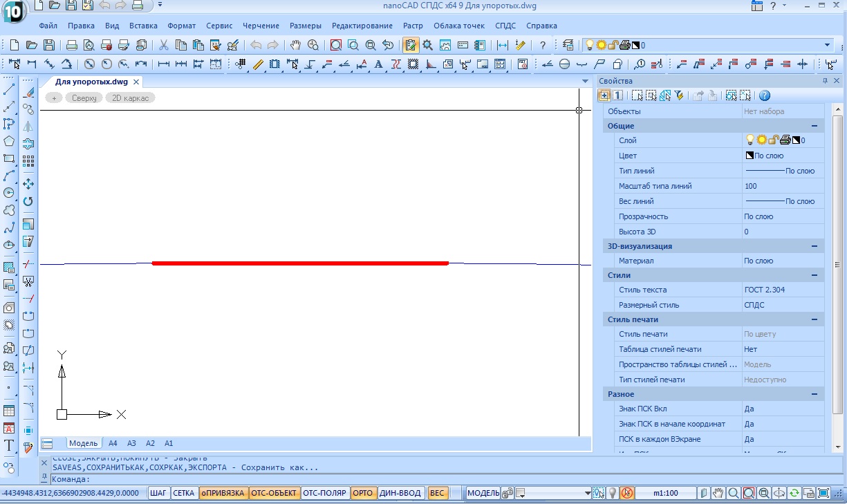Open the СПДС menu
This screenshot has width=847, height=504.
505,26
